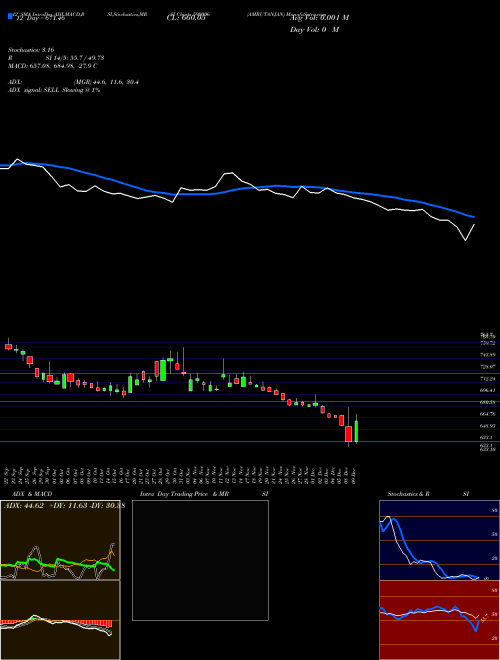Screen dimensions: 500x660
Task: Click the 'CL: 660.05' closing price label
Action: coord(186,19)
